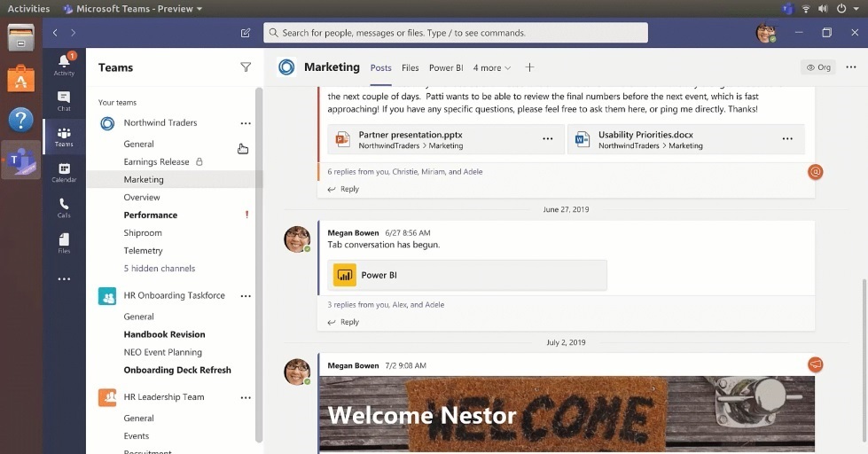Image resolution: width=868 pixels, height=454 pixels.
Task: Open the Overview channel
Action: pyautogui.click(x=142, y=197)
